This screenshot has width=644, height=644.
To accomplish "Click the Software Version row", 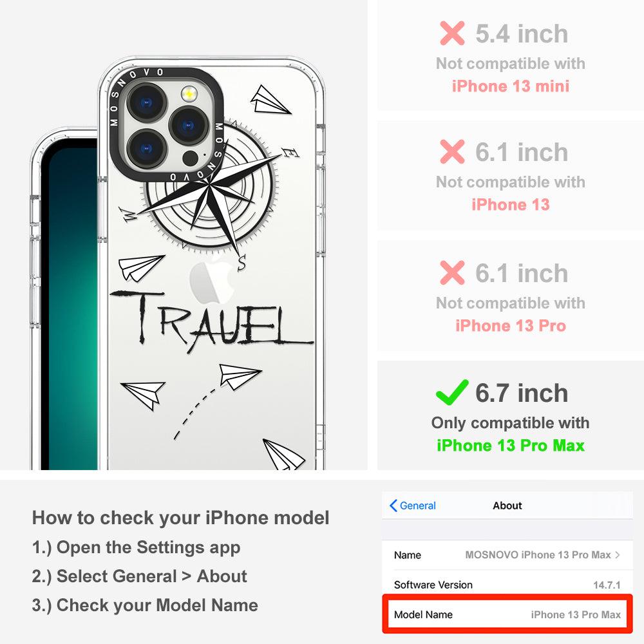I will pyautogui.click(x=507, y=585).
